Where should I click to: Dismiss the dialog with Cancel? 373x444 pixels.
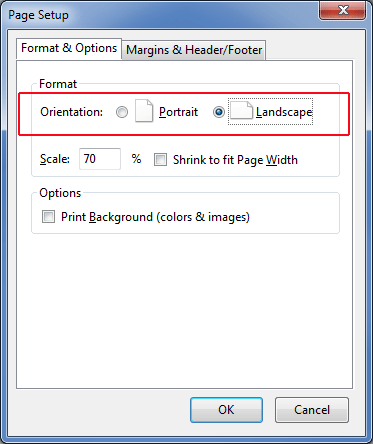(312, 410)
